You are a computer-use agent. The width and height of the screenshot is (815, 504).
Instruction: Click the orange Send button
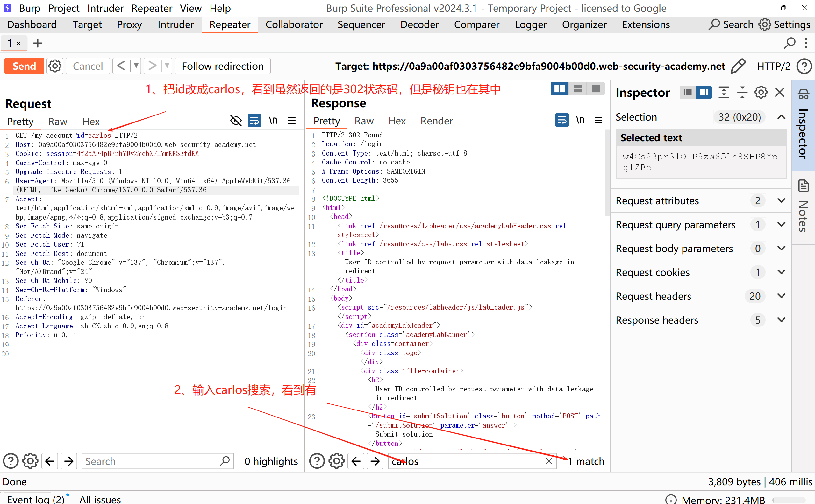[24, 66]
